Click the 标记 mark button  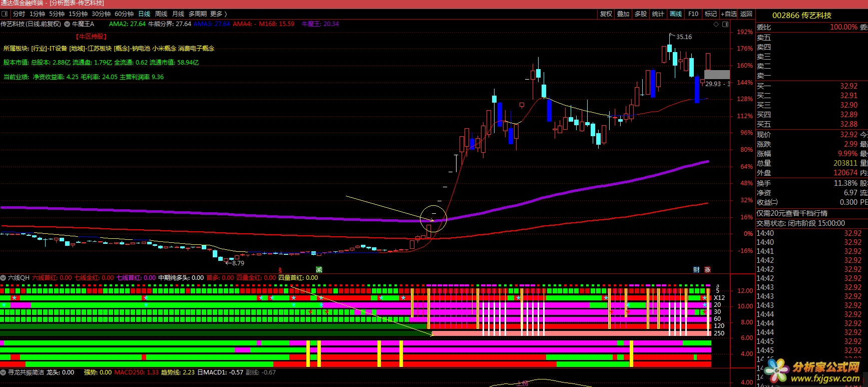pyautogui.click(x=711, y=14)
